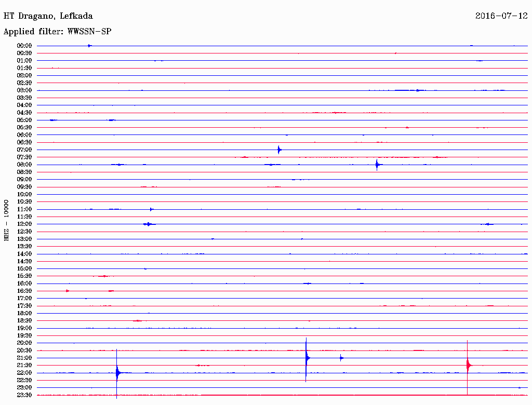Select the 17:00 time label
This screenshot has height=405, width=532.
24,298
